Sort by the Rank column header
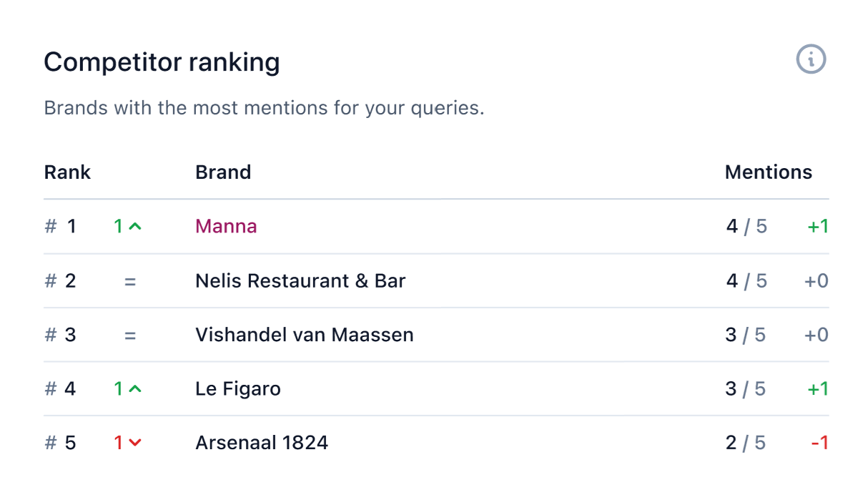868x495 pixels. coord(67,172)
